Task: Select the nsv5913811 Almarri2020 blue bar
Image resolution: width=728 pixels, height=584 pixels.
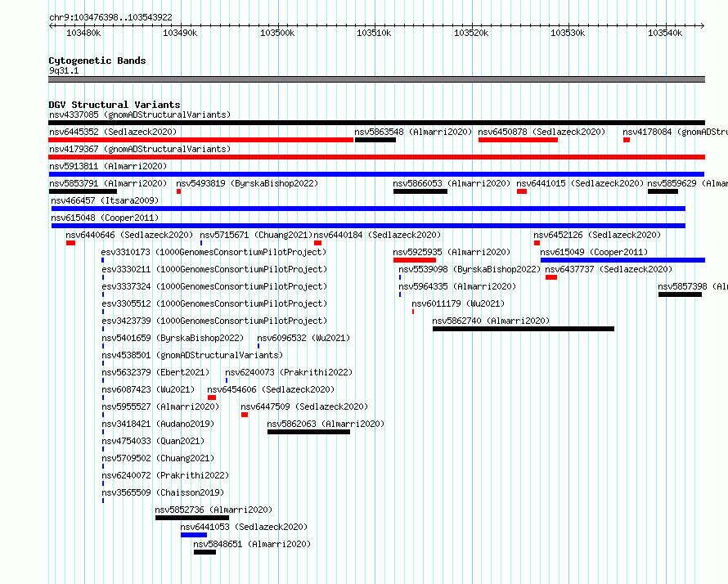Action: 376,174
